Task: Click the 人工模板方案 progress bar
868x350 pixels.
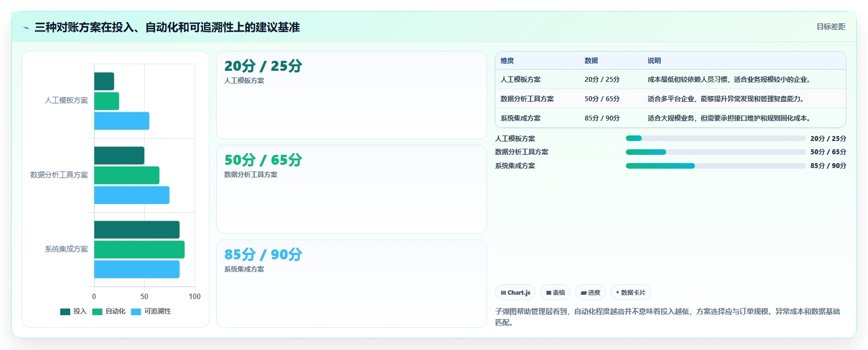Action: (x=715, y=139)
